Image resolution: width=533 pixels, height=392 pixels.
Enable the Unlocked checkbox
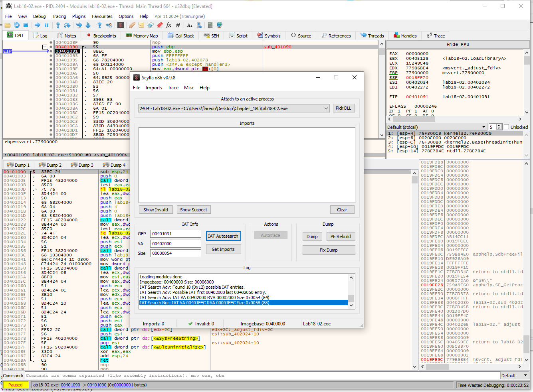pos(507,127)
